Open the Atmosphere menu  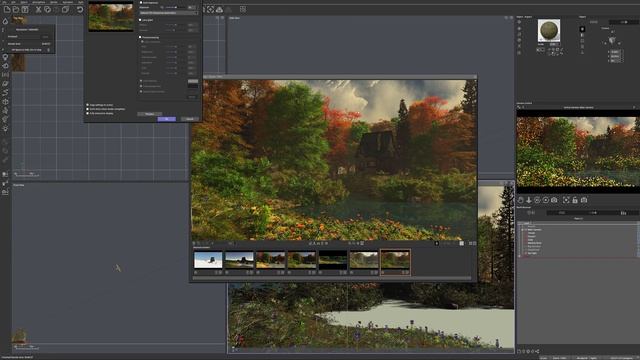click(x=39, y=2)
